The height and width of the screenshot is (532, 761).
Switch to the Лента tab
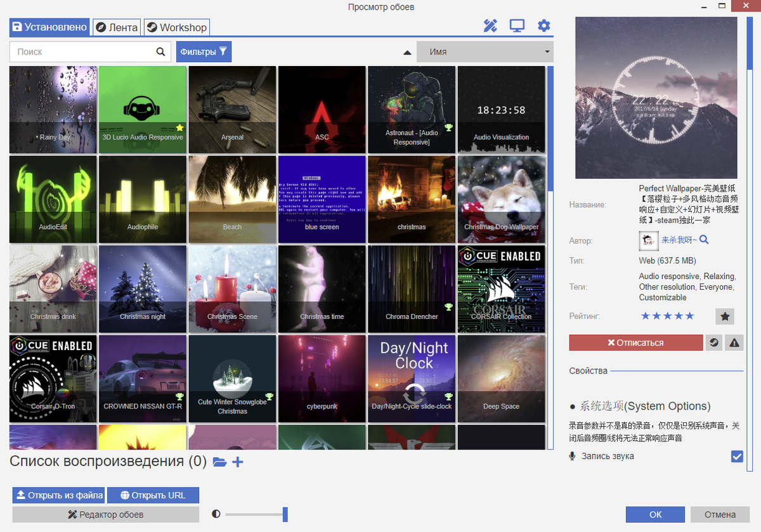click(x=117, y=27)
